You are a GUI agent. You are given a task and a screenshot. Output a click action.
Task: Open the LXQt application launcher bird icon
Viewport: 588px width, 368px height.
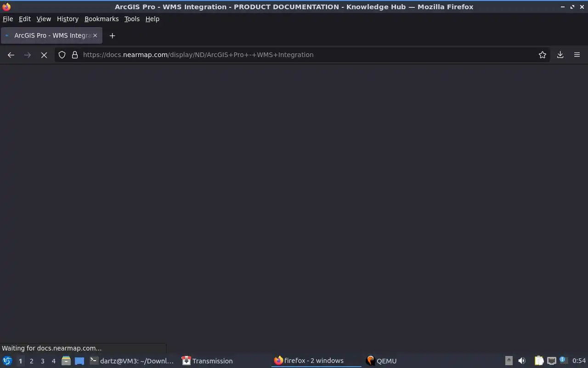click(x=7, y=361)
